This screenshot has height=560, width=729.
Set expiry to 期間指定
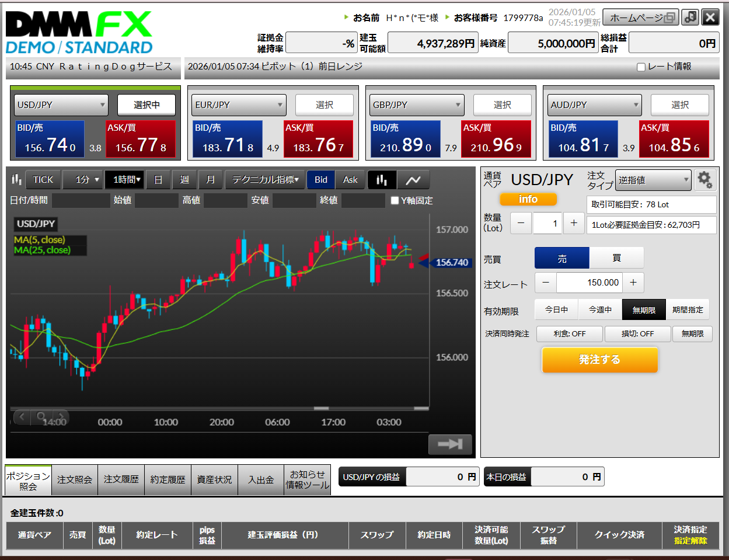[x=688, y=309]
